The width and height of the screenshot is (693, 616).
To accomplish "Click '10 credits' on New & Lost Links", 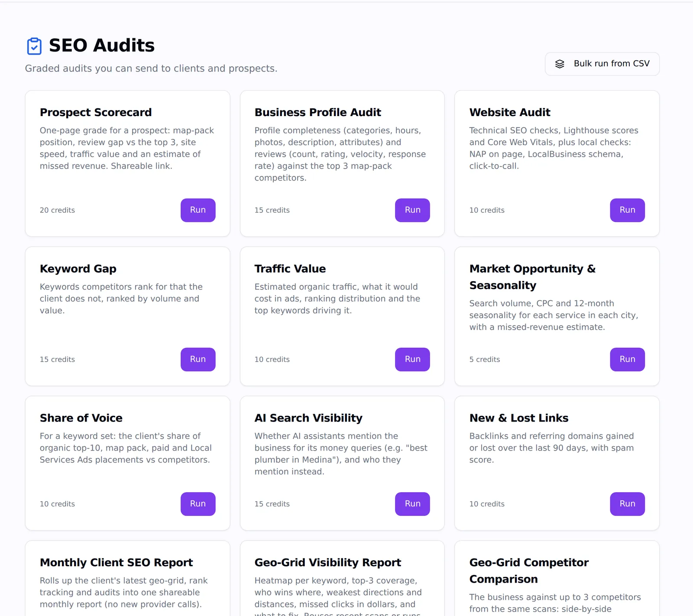I will click(x=487, y=504).
